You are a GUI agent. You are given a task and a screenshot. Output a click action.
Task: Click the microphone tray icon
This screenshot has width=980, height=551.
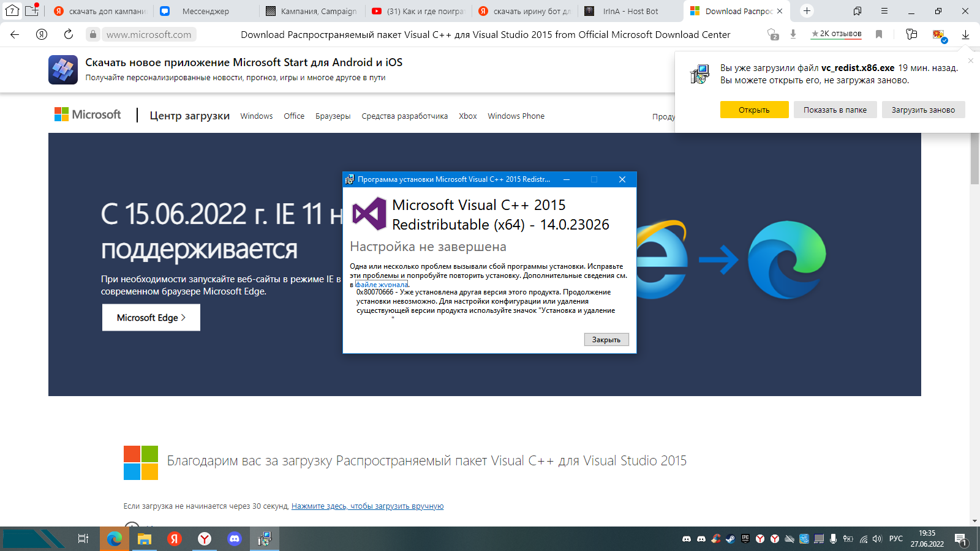[833, 539]
